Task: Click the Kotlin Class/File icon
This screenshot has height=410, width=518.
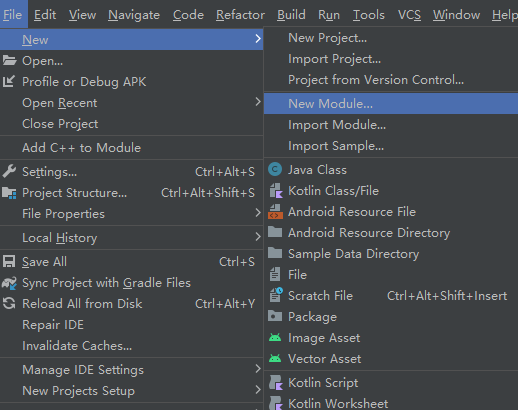Action: 276,191
